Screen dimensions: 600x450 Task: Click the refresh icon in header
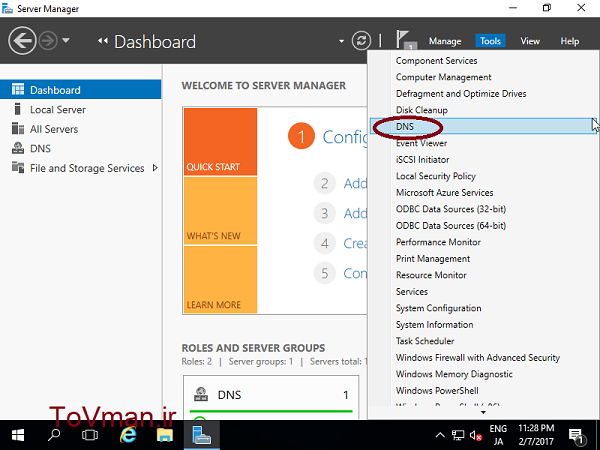click(x=361, y=41)
